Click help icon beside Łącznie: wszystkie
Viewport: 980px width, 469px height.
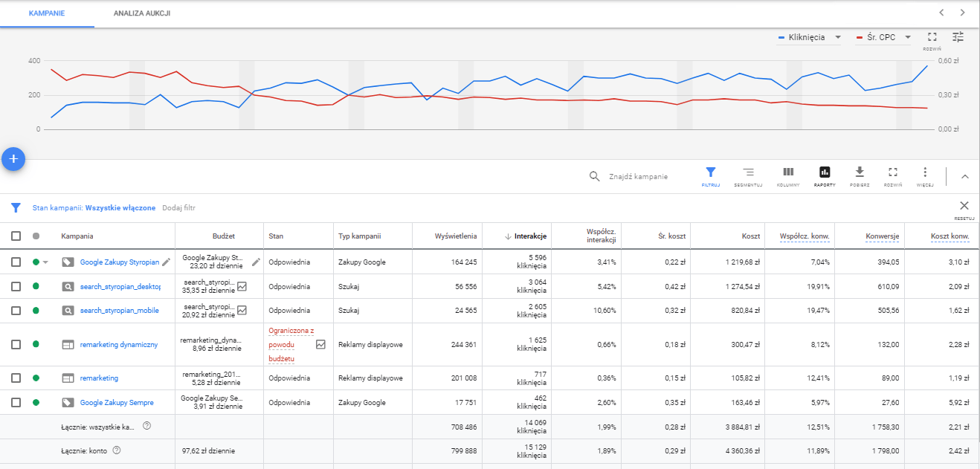tap(146, 426)
